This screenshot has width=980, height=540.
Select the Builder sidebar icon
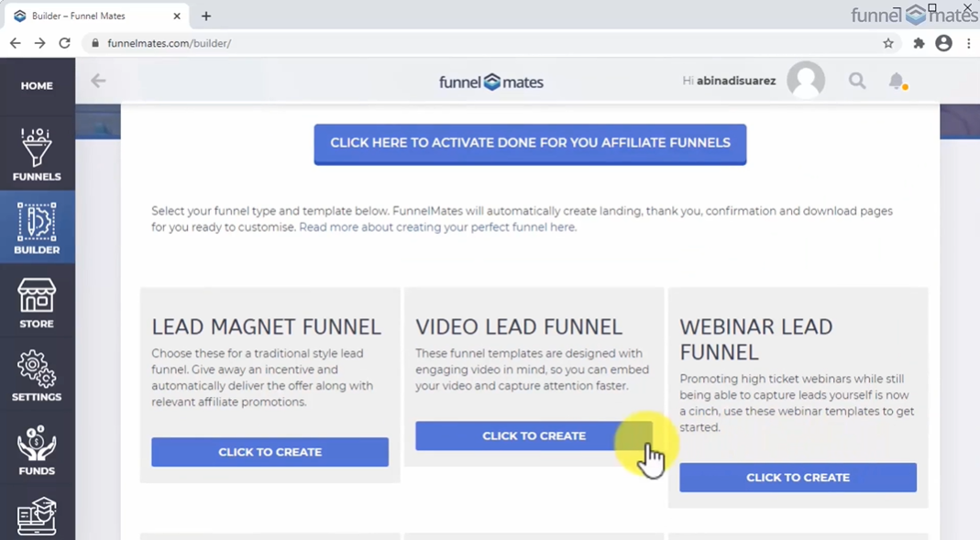point(37,228)
